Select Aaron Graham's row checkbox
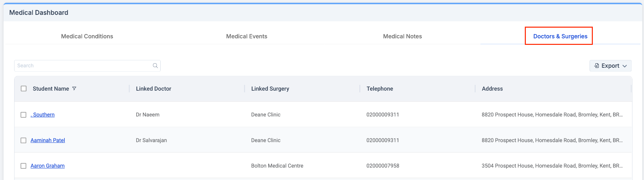Viewport: 644px width, 180px height. pyautogui.click(x=24, y=166)
